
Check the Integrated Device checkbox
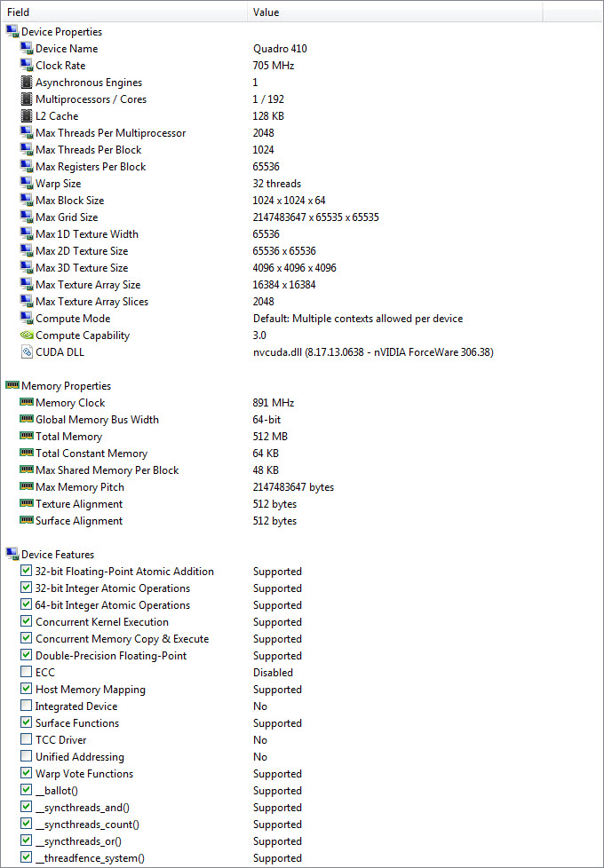[26, 706]
